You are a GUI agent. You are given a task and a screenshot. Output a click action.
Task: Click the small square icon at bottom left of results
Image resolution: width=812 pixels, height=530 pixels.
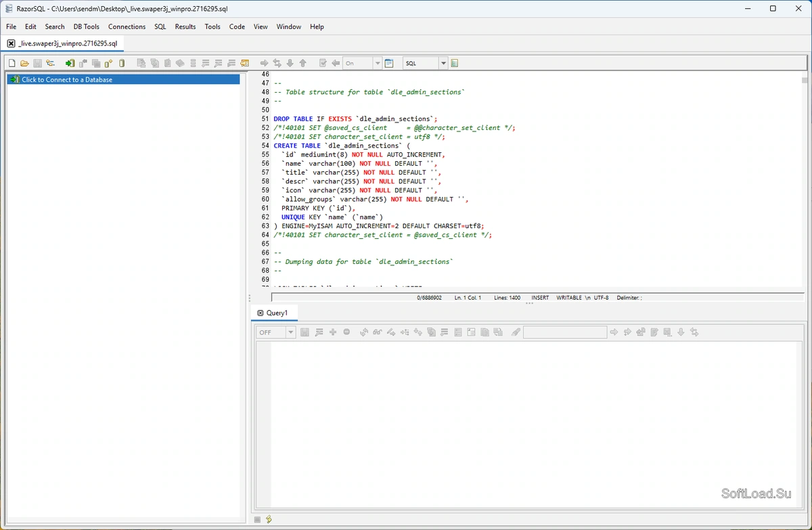tap(257, 519)
